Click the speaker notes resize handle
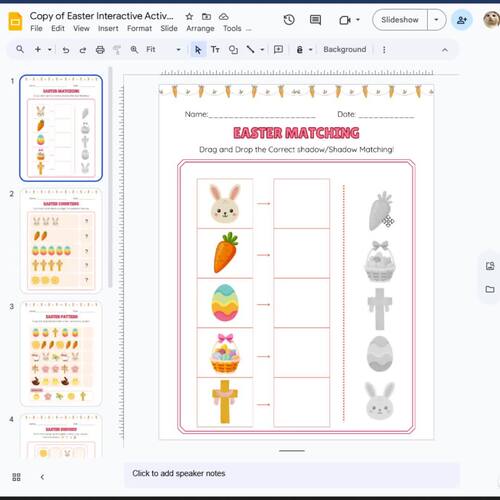The height and width of the screenshot is (500, 500). 292,451
